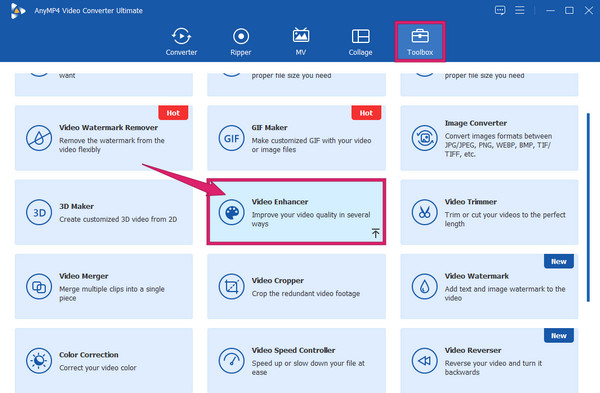Close the AnyMP4 window
Screen dimensions: 600x393
[x=589, y=10]
